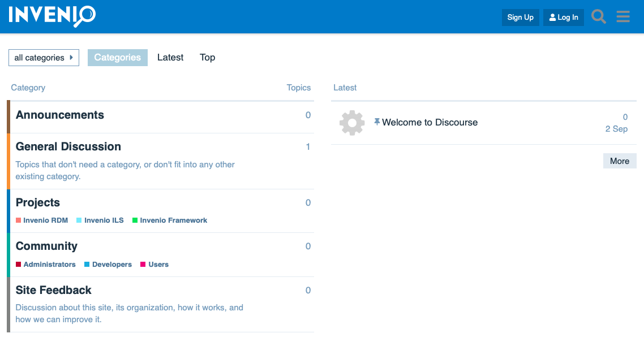Click the pin icon on Welcome to Discourse
Viewport: 644px width, 342px height.
(377, 122)
